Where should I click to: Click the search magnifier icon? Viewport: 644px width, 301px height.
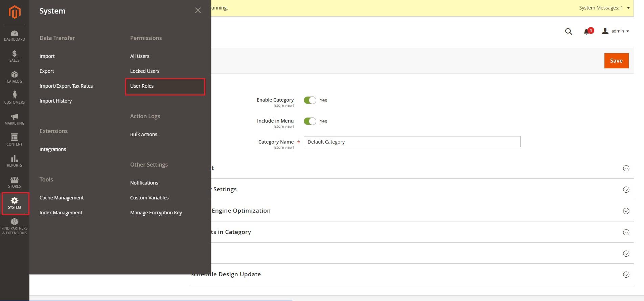tap(568, 31)
